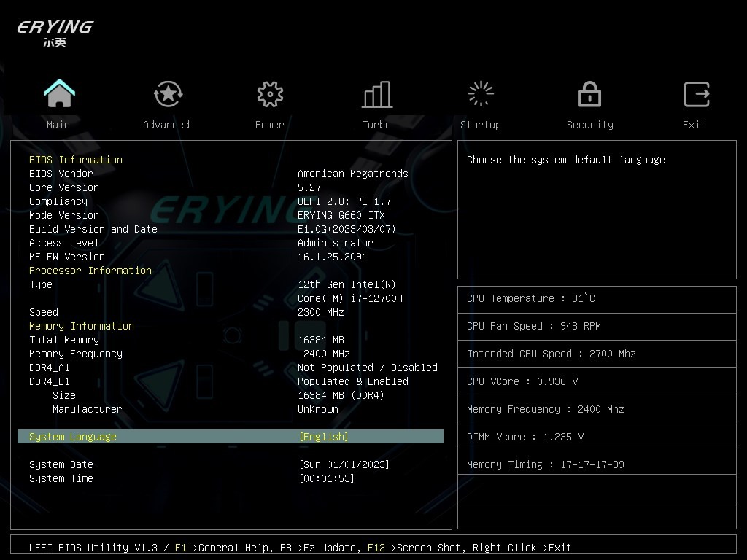Switch to the Advanced tab label
This screenshot has height=560, width=747.
(x=166, y=125)
